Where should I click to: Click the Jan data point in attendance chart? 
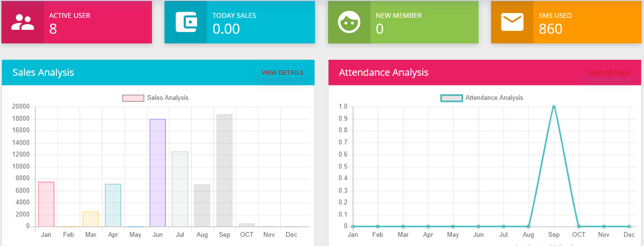(x=353, y=226)
